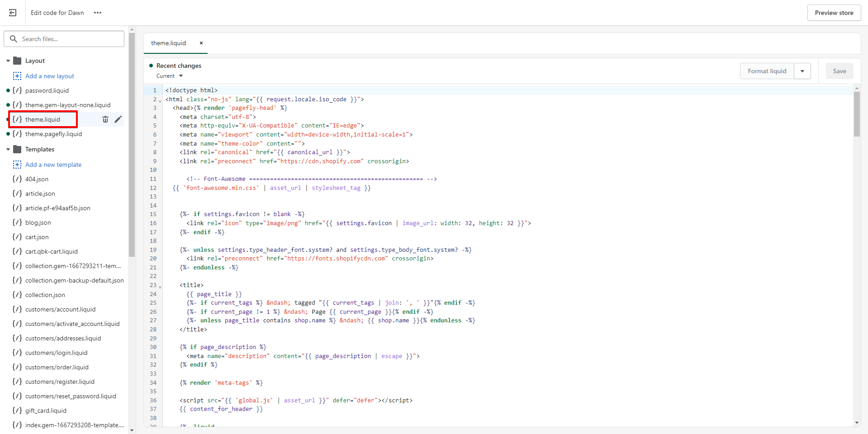Screen dimensions: 868x434
Task: Close the theme.liquid tab
Action: coord(201,43)
